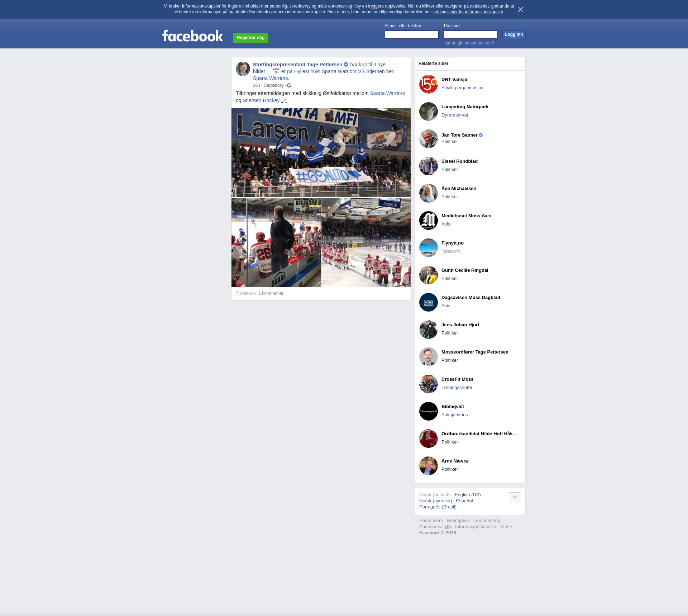
Task: Open Hyllest #69 Sparta Warriors VS Stjernen event
Action: 339,71
